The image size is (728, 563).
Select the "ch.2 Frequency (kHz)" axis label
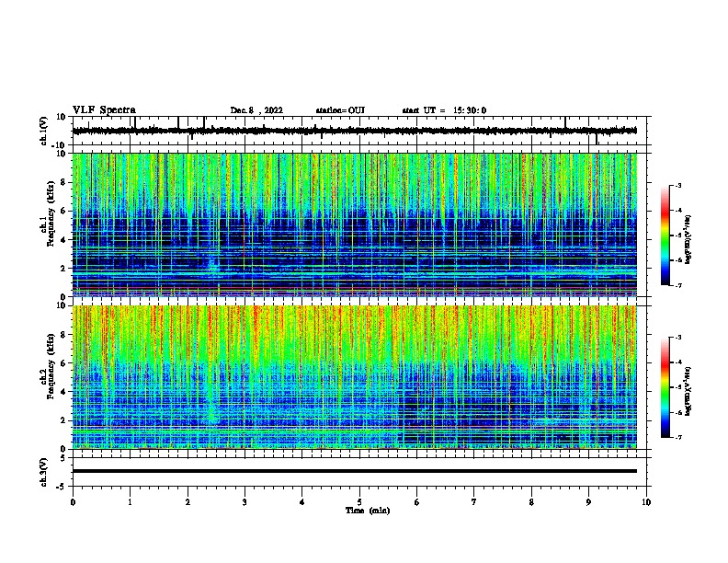(48, 366)
